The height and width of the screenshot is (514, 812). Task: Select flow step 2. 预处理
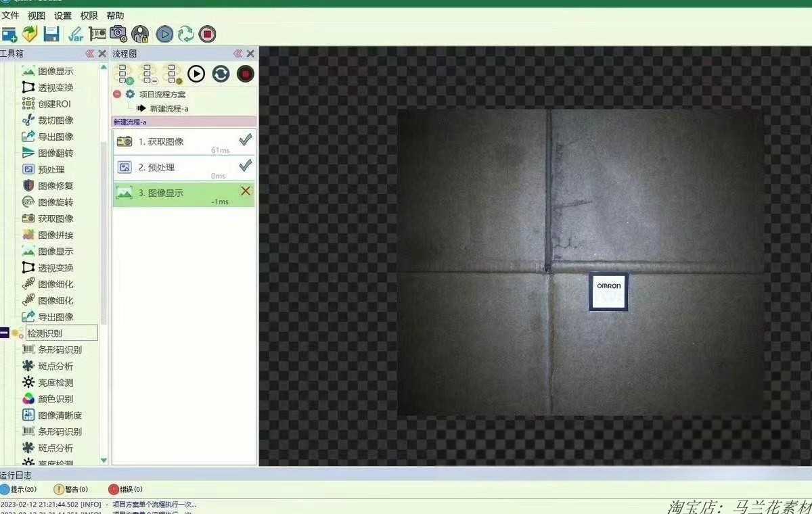(x=184, y=168)
